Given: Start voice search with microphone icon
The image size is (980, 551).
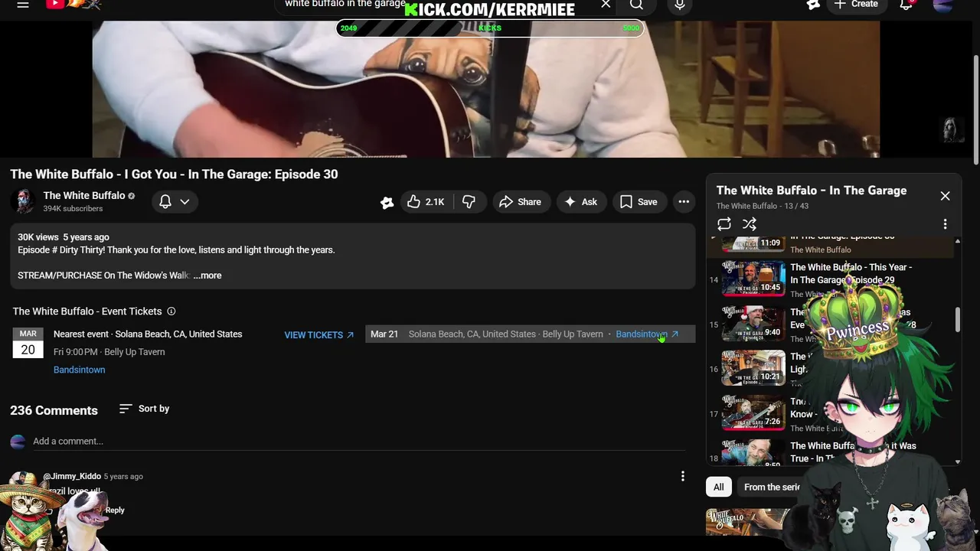Looking at the screenshot, I should pyautogui.click(x=679, y=5).
